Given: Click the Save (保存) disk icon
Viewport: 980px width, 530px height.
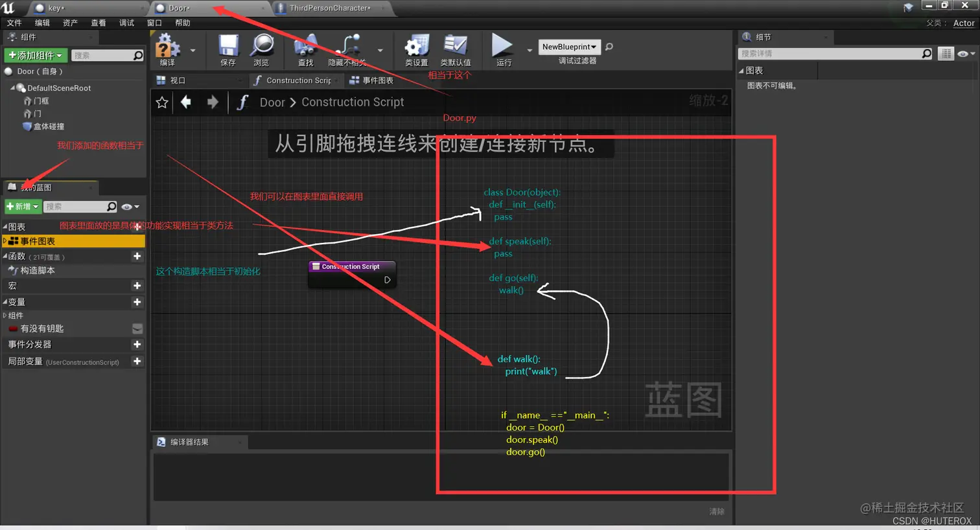Looking at the screenshot, I should coord(227,46).
